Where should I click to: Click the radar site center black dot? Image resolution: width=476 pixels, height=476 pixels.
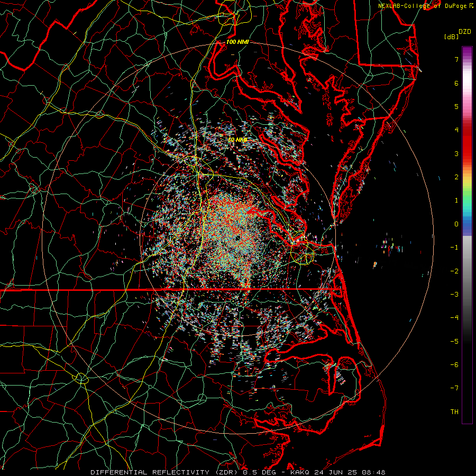237,239
